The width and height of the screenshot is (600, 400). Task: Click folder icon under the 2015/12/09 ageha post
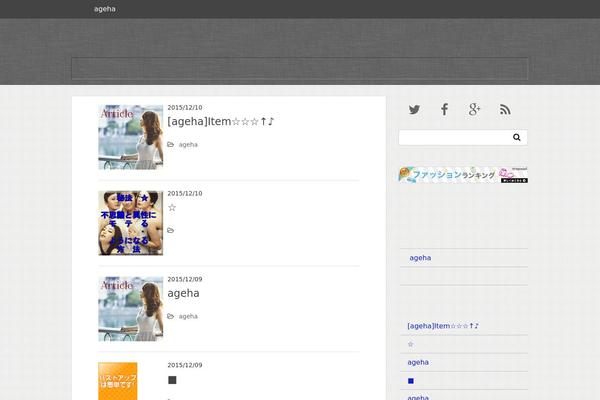(171, 316)
